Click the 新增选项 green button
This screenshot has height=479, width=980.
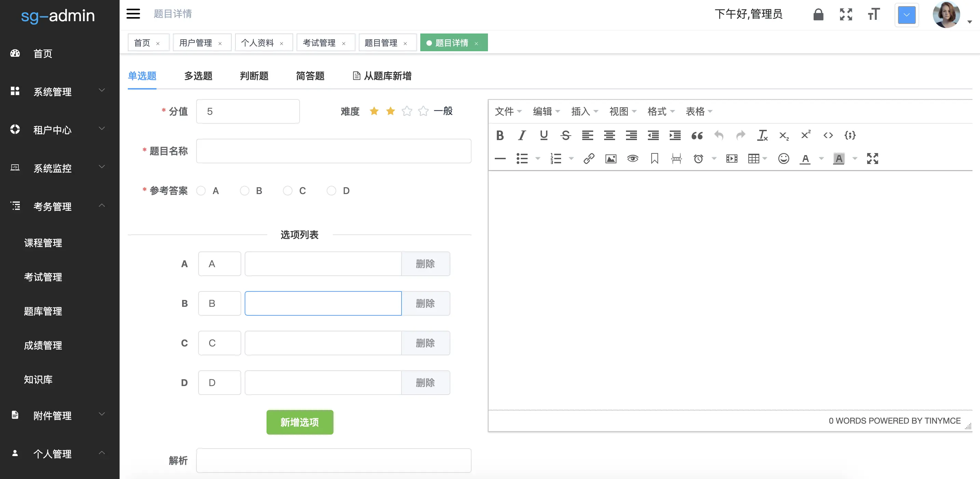tap(299, 422)
